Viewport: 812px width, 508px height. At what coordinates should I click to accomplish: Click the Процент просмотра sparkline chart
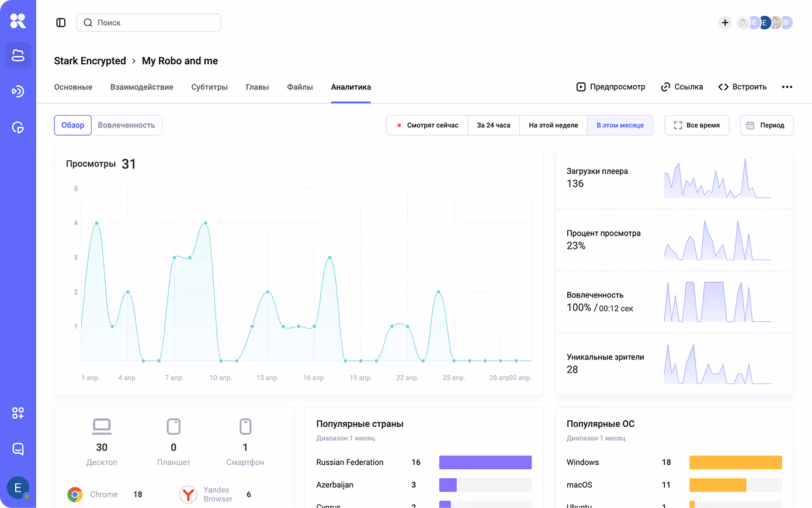point(717,240)
